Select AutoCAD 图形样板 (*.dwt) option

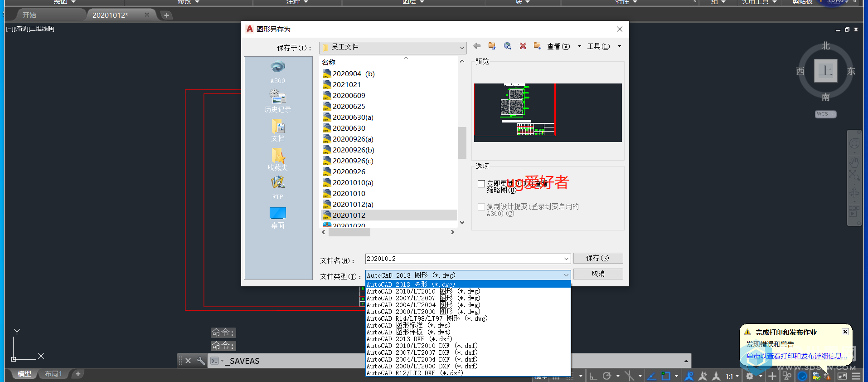468,332
